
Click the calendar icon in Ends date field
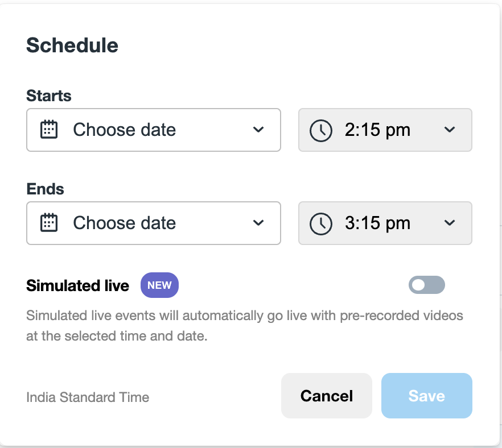pos(49,223)
